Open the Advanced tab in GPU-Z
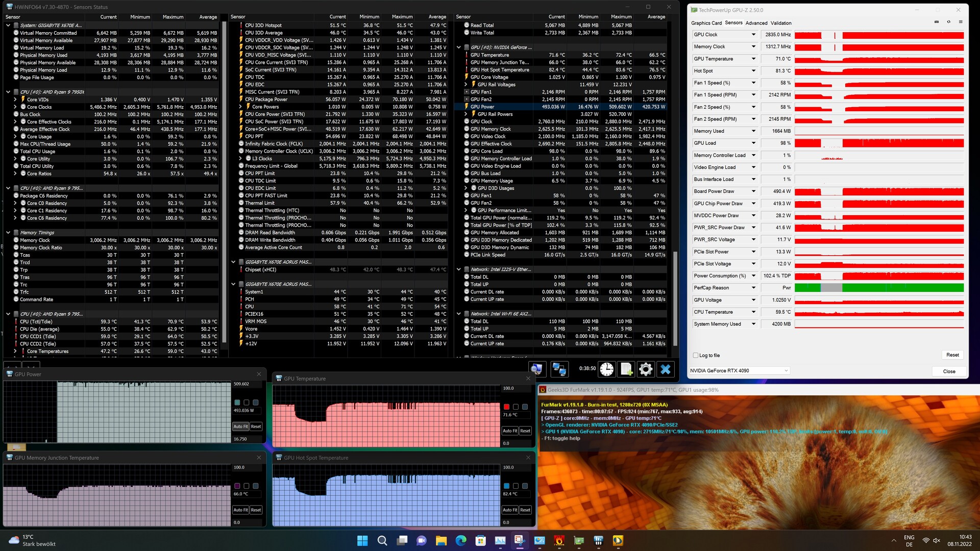Image resolution: width=980 pixels, height=551 pixels. (756, 23)
